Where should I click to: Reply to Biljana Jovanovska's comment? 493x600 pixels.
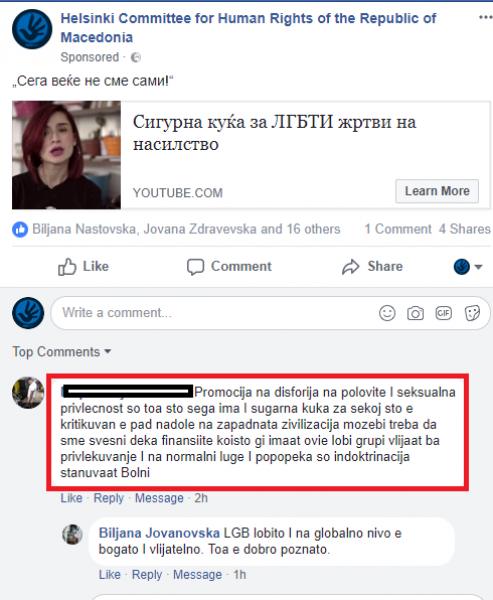point(147,575)
